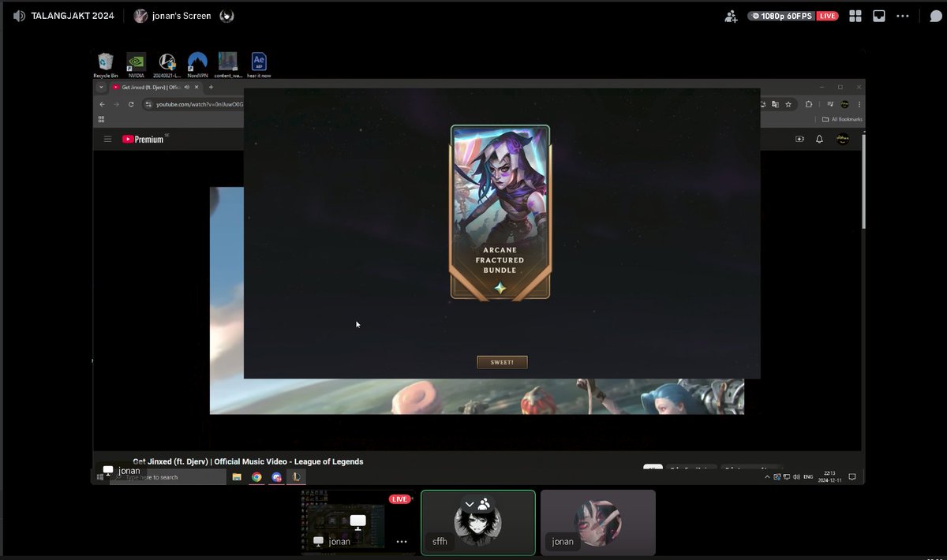Open the Discord inbox icon

(878, 16)
